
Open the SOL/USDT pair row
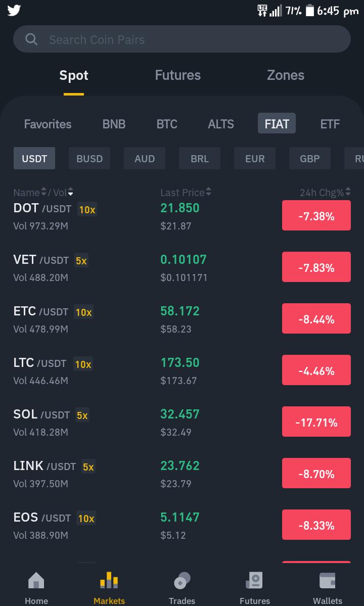pos(182,422)
